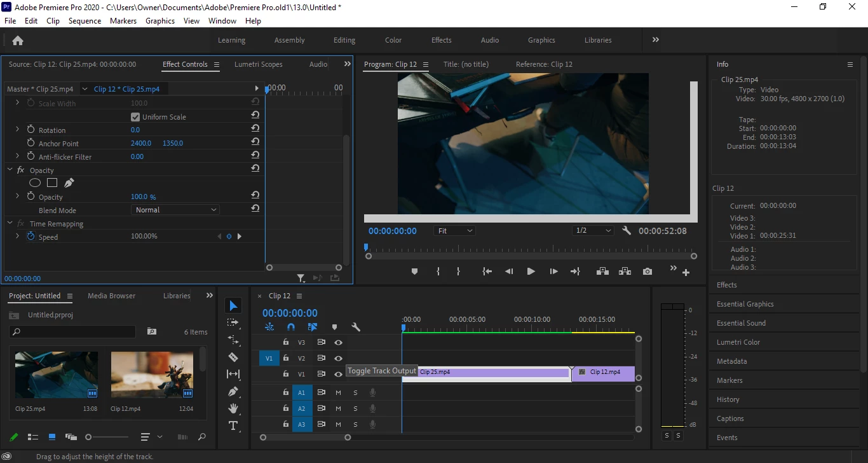The image size is (868, 463).
Task: Open Program Monitor wrench settings
Action: point(627,231)
